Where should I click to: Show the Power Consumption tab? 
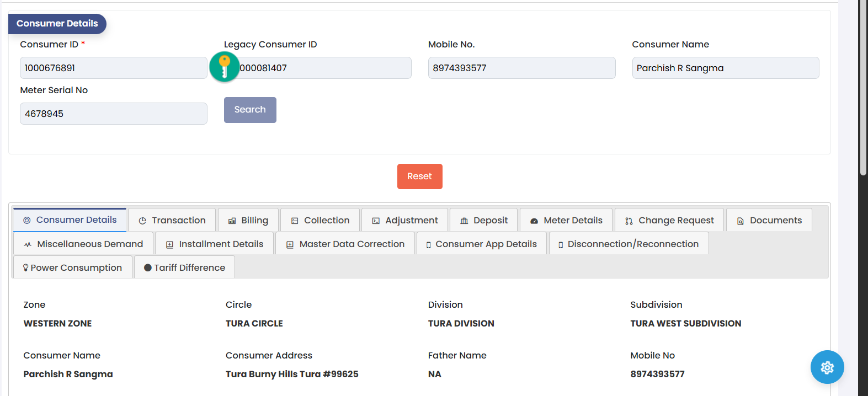(x=73, y=267)
